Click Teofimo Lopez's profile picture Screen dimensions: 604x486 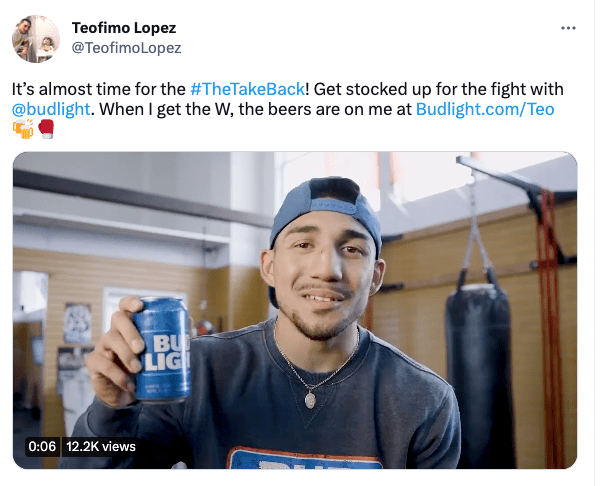pyautogui.click(x=35, y=38)
